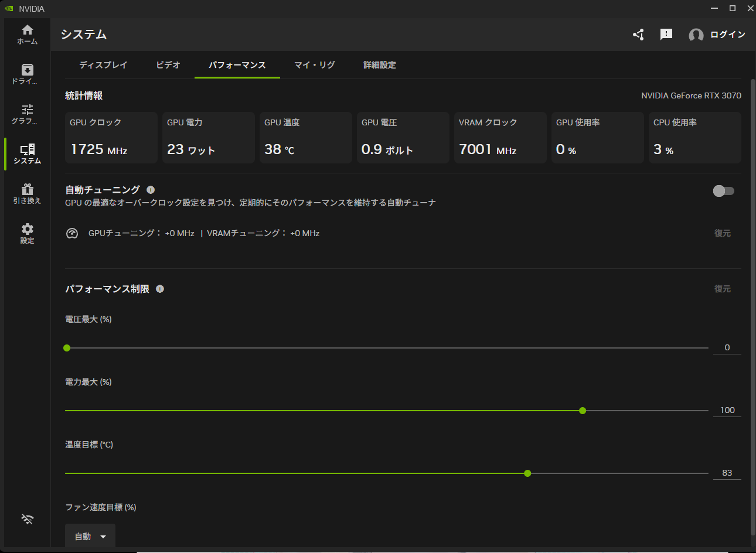
Task: Select the システム sidebar icon
Action: (27, 154)
